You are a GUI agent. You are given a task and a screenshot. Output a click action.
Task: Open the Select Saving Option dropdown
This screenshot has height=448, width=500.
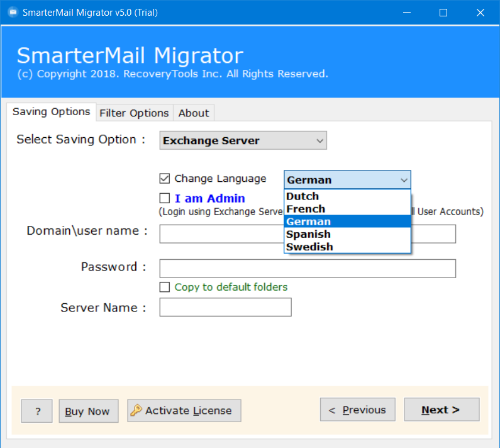coord(243,140)
